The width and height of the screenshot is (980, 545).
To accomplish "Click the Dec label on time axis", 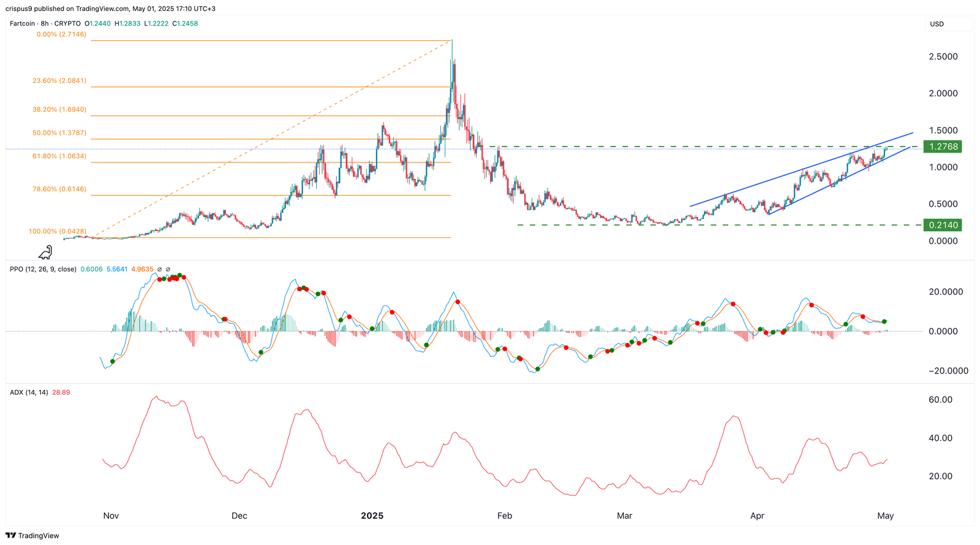I will point(239,516).
